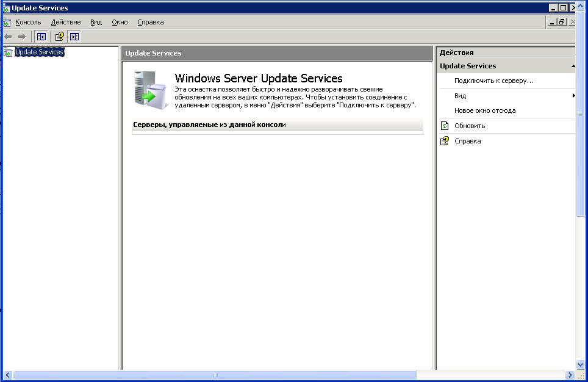Click the MMC icon beside Консоль menu

coord(7,23)
